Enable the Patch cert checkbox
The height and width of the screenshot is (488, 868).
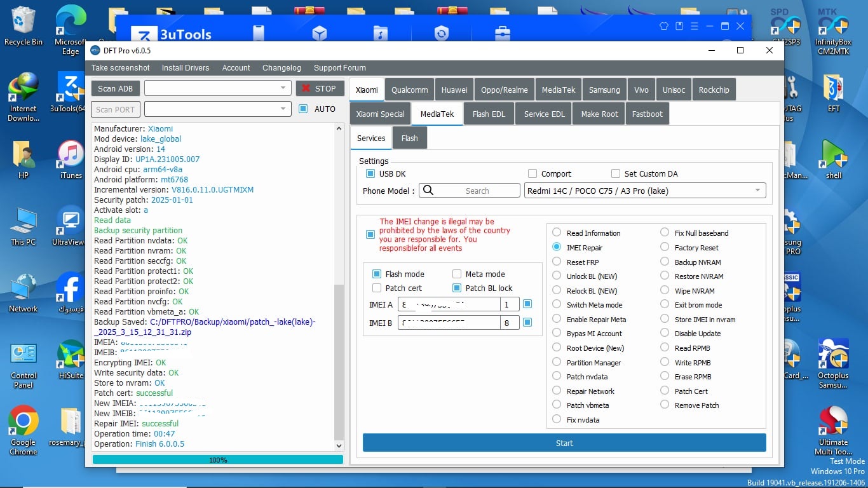376,288
